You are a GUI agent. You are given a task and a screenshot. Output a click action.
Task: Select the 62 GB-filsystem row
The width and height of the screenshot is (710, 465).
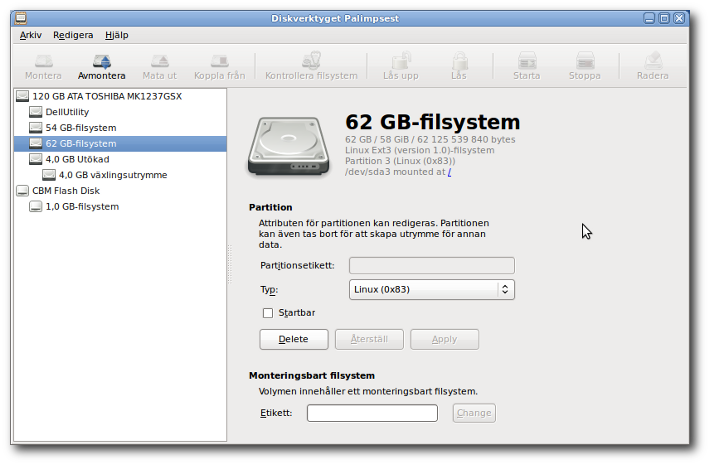coord(120,144)
